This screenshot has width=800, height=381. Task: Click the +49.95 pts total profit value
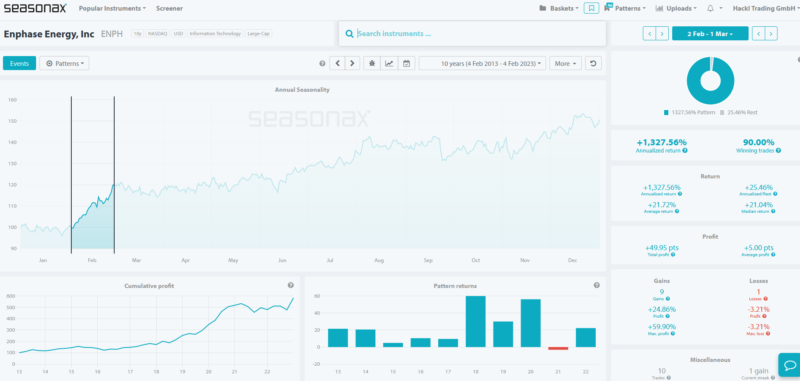point(661,247)
